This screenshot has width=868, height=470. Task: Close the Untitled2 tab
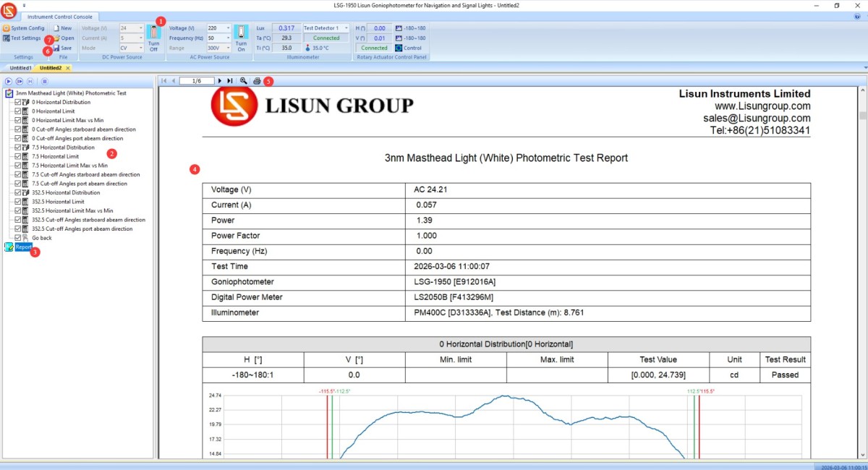point(68,68)
